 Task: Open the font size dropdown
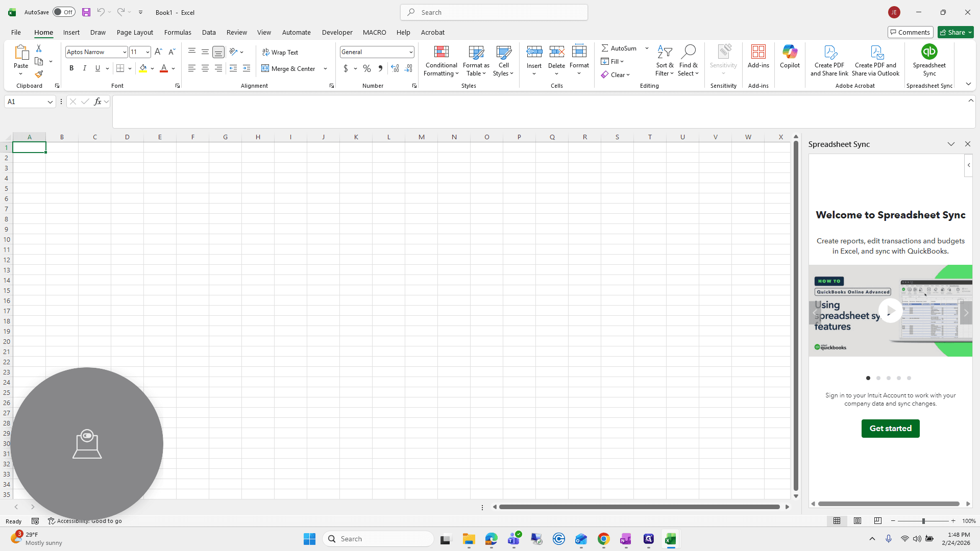tap(148, 52)
